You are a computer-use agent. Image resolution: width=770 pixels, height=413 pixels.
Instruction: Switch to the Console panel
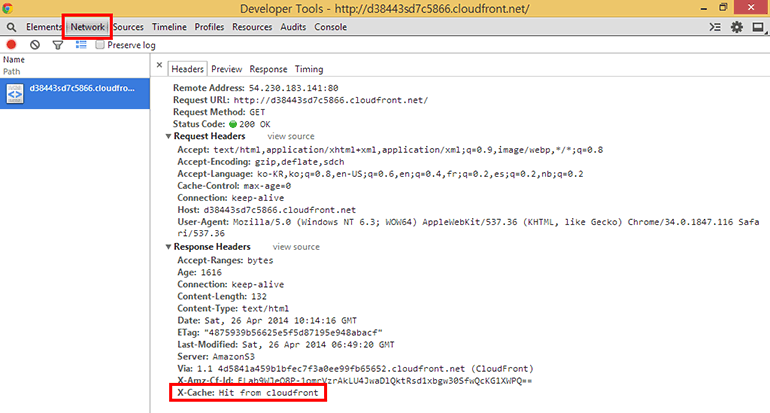[x=331, y=27]
